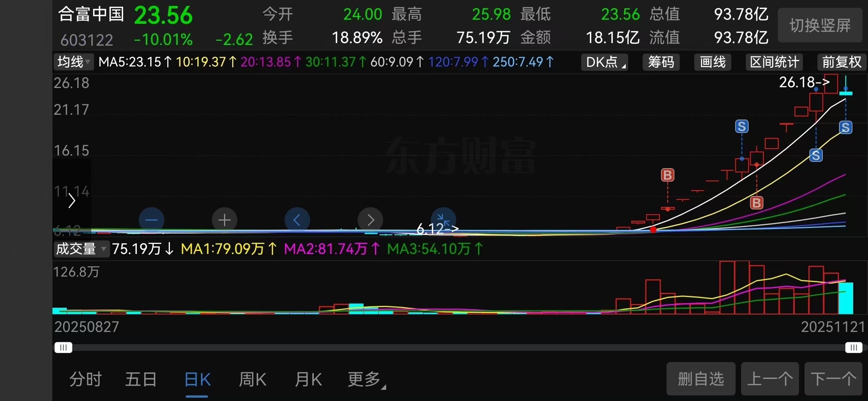868x401 pixels.
Task: Open the 均线 indicator dropdown
Action: pyautogui.click(x=73, y=62)
